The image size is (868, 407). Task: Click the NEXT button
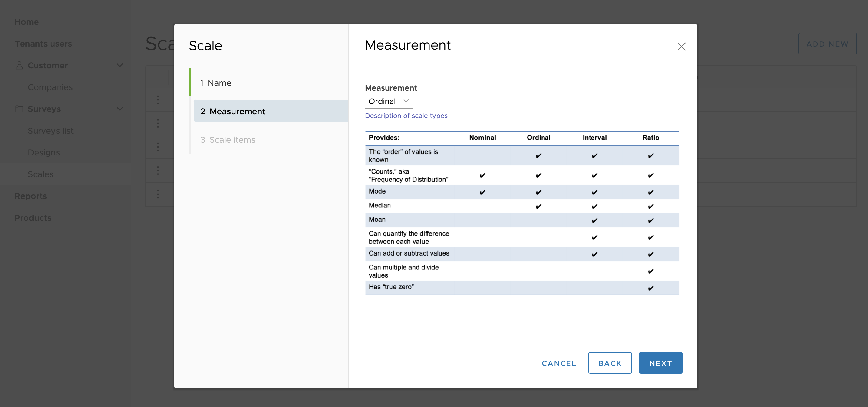pyautogui.click(x=660, y=363)
